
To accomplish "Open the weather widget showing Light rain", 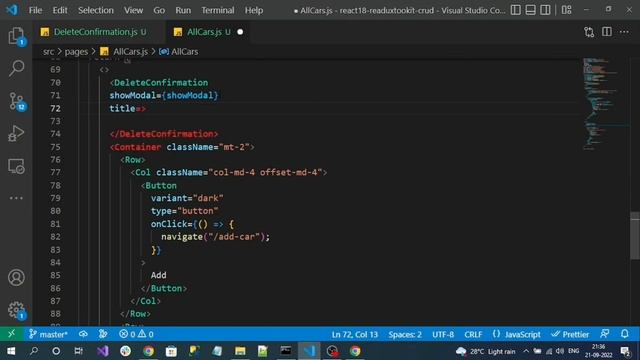I will (485, 351).
